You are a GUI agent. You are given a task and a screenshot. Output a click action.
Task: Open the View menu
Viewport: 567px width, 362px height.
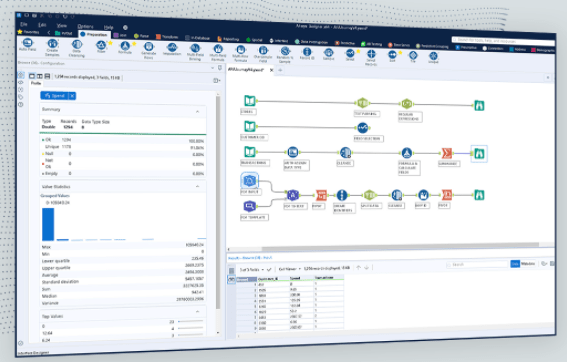tap(62, 26)
